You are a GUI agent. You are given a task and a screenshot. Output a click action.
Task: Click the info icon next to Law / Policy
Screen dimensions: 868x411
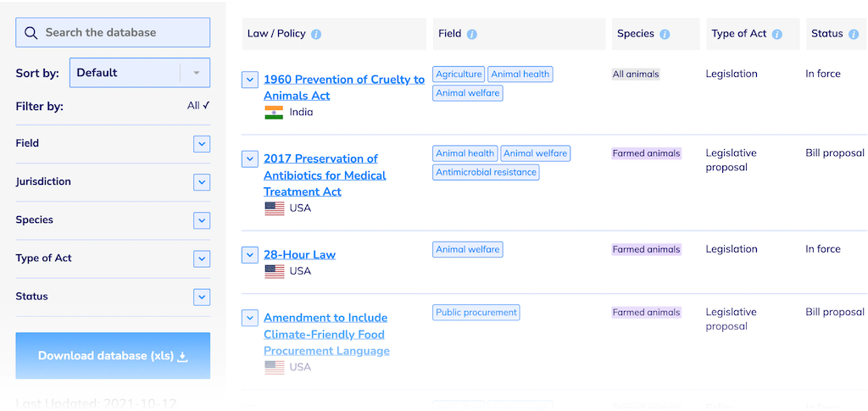point(316,35)
